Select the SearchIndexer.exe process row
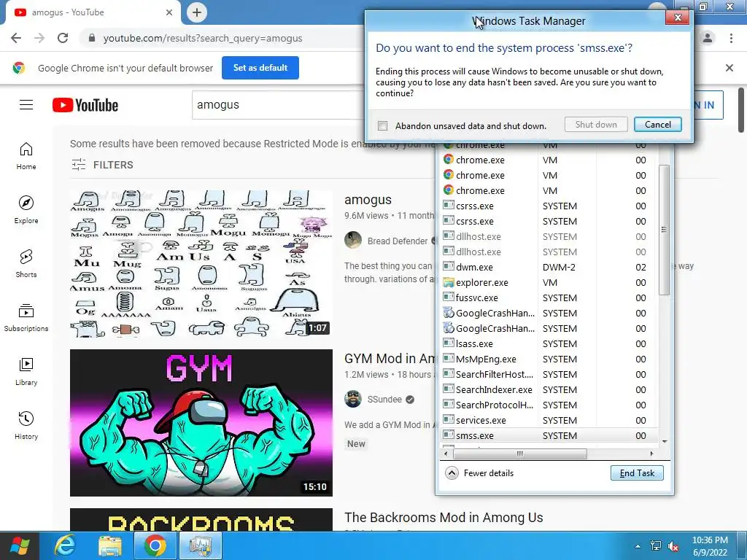 [x=548, y=389]
